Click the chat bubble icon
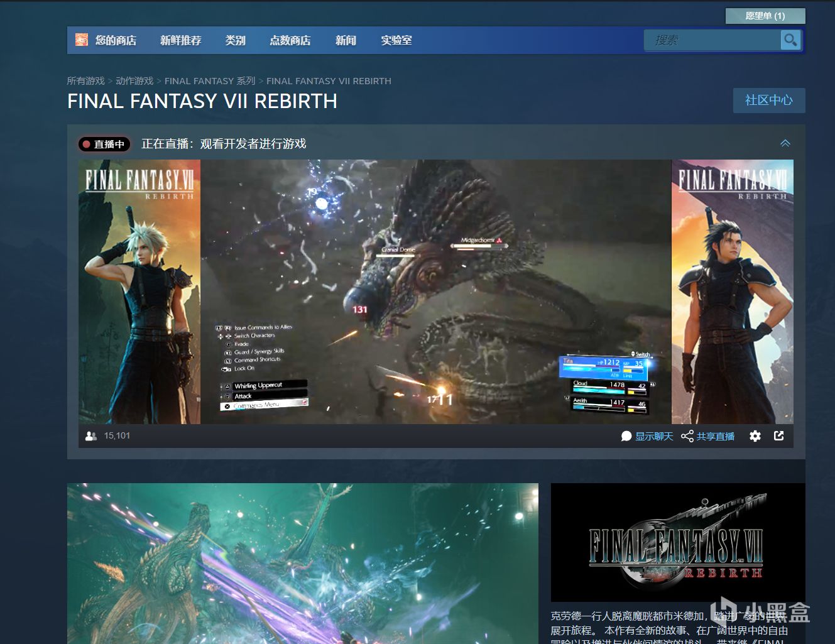Image resolution: width=835 pixels, height=644 pixels. point(626,436)
